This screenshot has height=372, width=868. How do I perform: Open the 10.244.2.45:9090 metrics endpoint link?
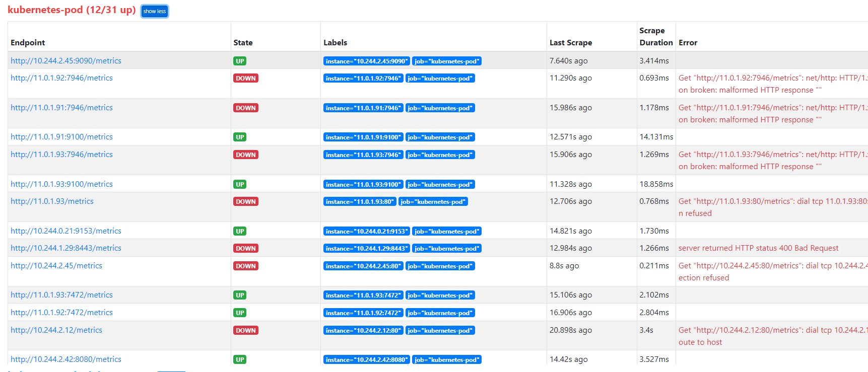(x=66, y=61)
